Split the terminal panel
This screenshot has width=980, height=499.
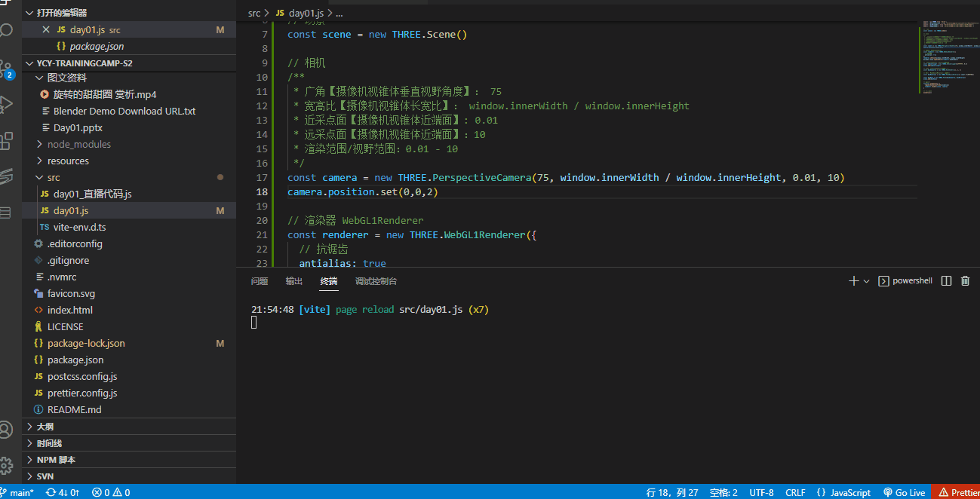(x=947, y=280)
